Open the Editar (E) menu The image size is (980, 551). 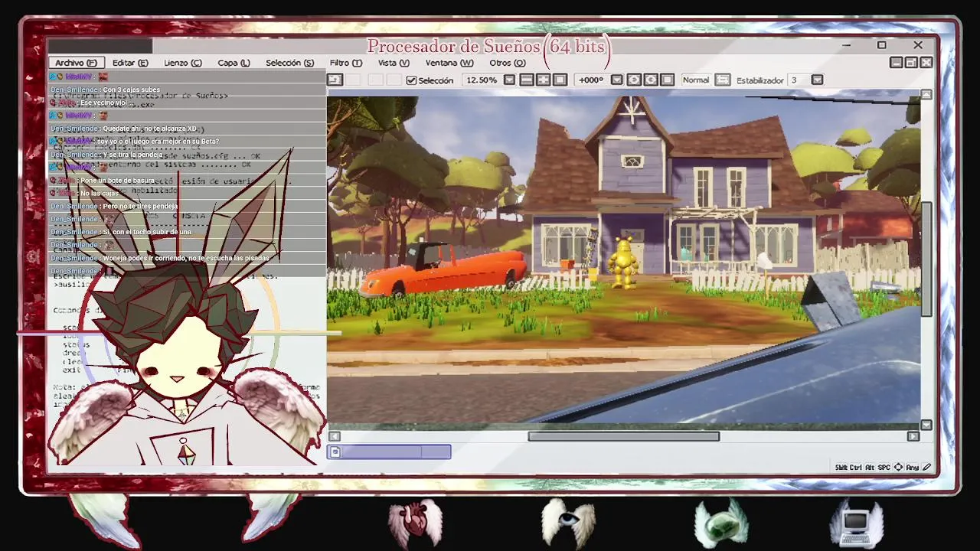(130, 63)
